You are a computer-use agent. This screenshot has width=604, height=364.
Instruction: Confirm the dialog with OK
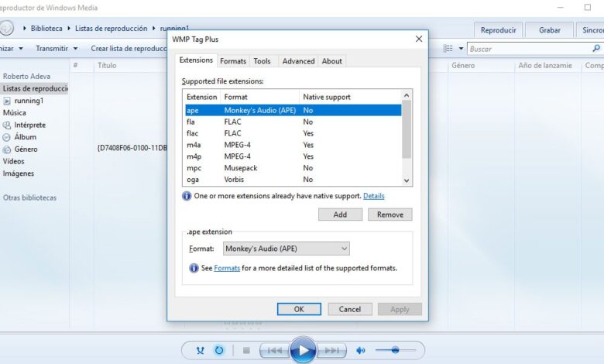[299, 309]
